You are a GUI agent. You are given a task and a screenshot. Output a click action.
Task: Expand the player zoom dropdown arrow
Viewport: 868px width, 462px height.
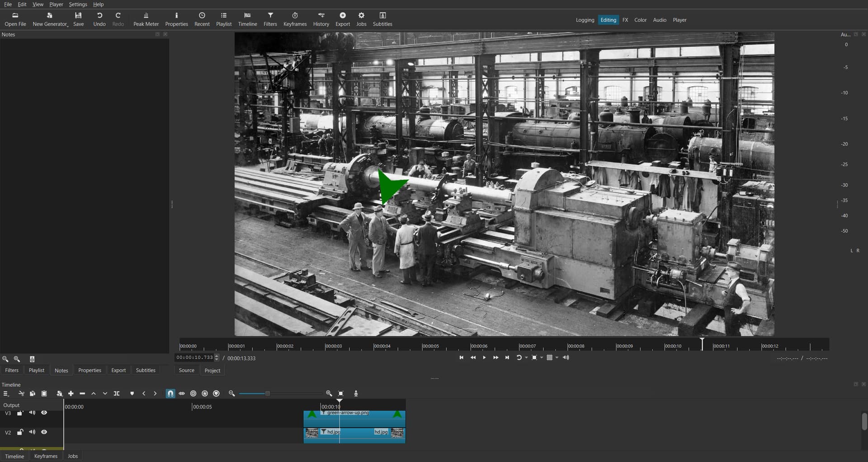542,358
